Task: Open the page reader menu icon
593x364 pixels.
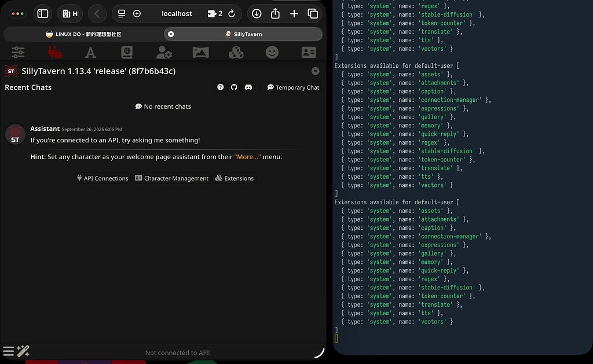Action: [x=122, y=14]
